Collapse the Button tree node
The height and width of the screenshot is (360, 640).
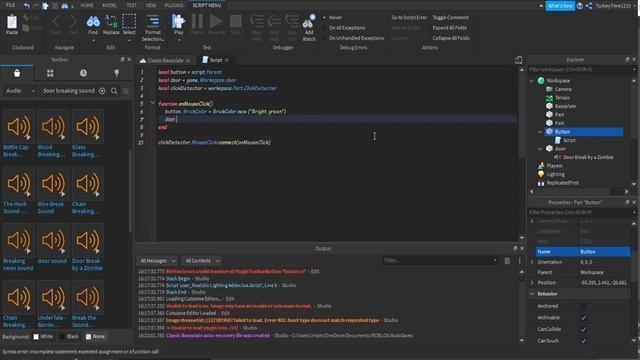point(540,132)
